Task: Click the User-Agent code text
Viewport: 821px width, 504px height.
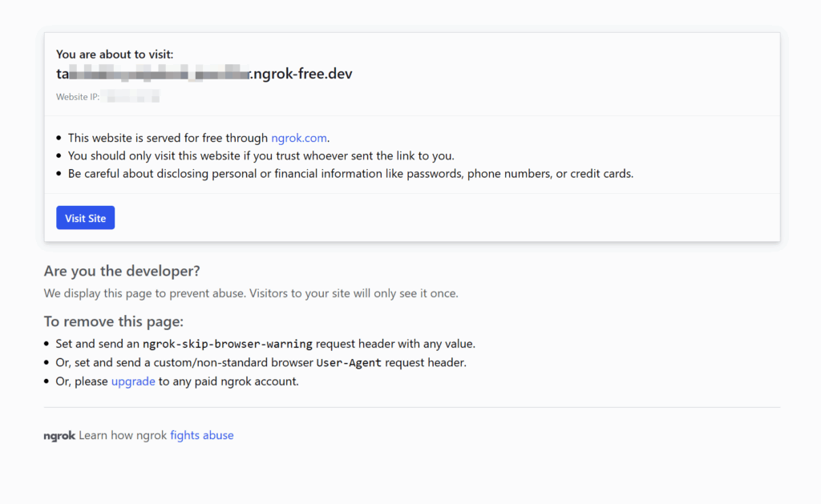Action: point(349,363)
